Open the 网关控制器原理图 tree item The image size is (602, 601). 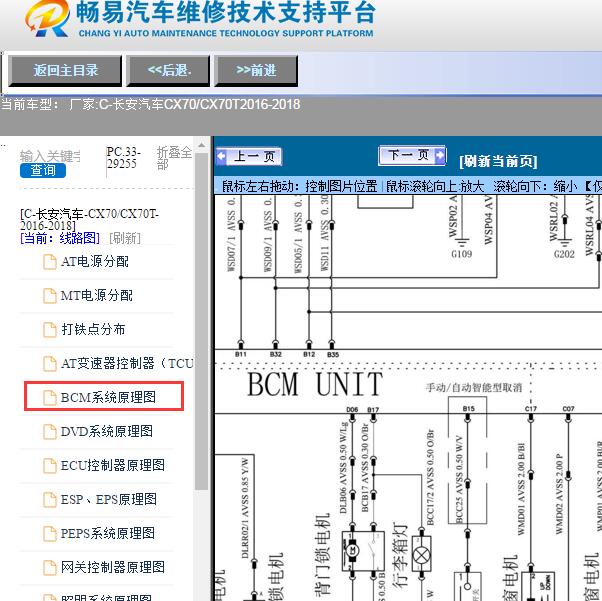click(x=113, y=566)
